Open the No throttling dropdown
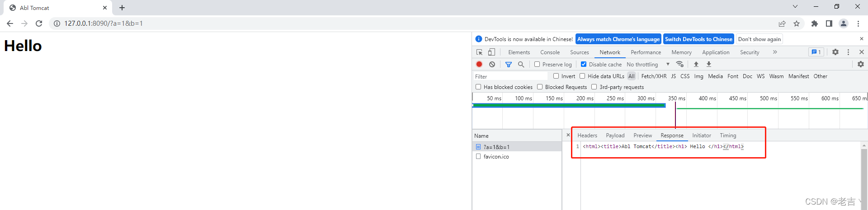 pyautogui.click(x=648, y=65)
